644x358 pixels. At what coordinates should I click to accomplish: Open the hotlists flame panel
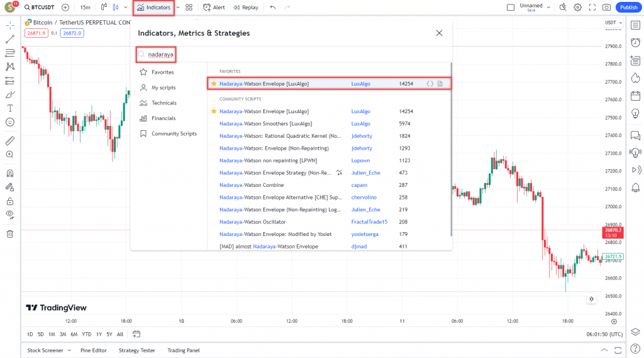635,78
